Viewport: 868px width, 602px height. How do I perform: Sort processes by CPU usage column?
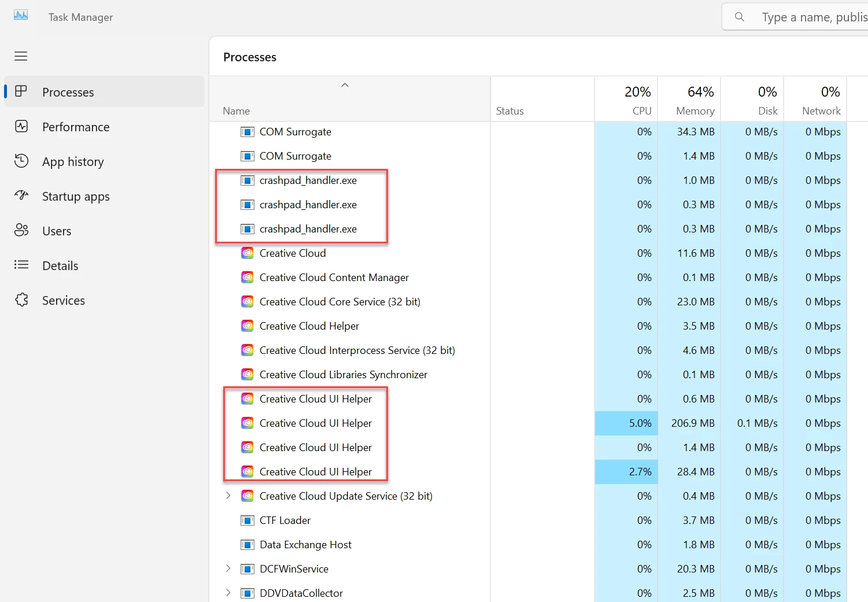click(x=626, y=99)
